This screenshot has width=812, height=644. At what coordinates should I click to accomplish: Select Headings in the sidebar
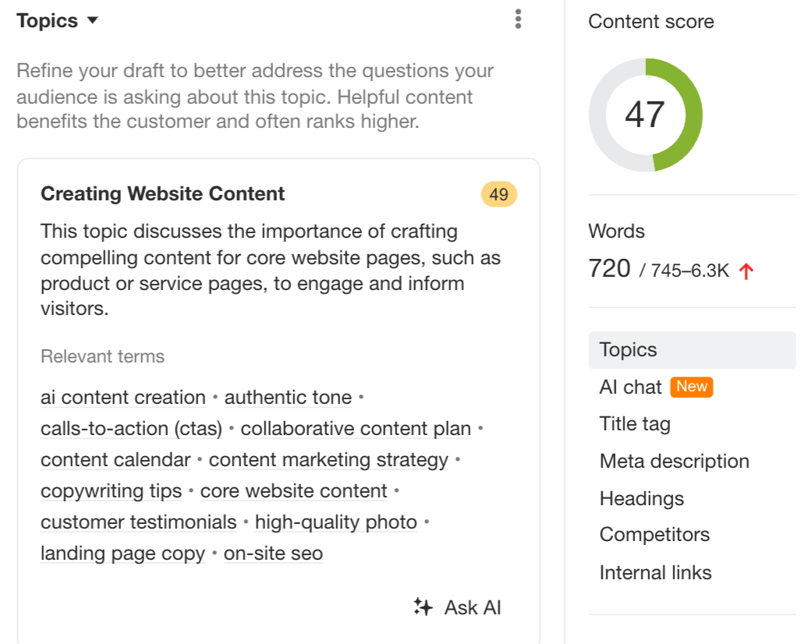[x=641, y=498]
